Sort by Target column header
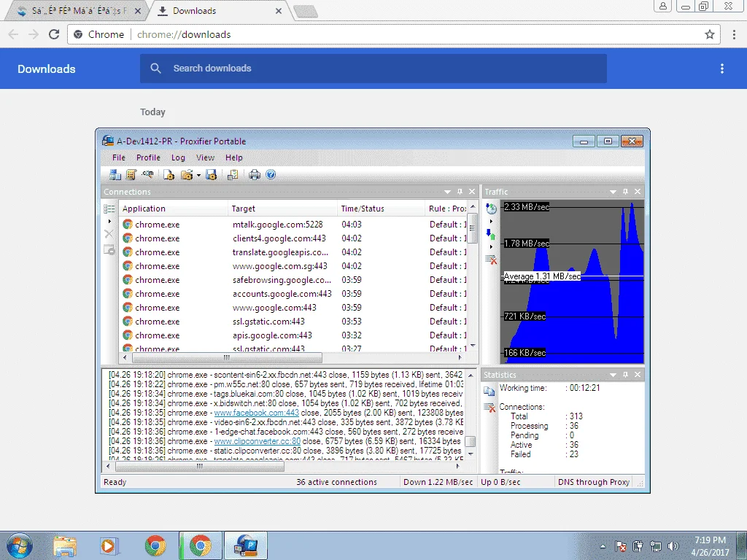Screen dimensions: 747x560 (282, 209)
